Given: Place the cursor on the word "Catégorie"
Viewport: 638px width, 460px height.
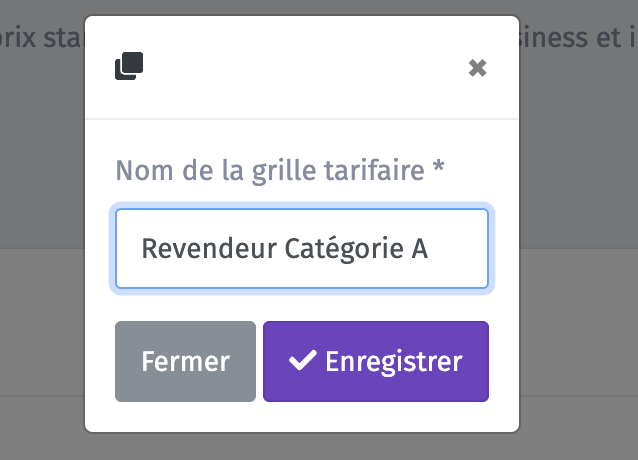Looking at the screenshot, I should pyautogui.click(x=344, y=249).
